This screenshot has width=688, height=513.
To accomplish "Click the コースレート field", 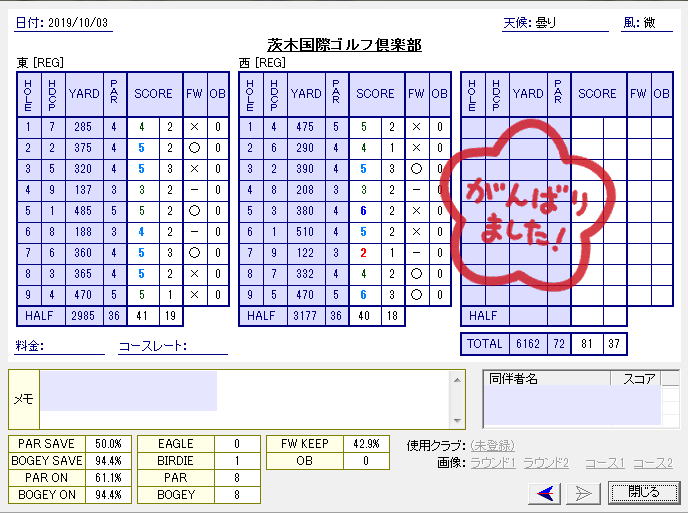I will [x=173, y=346].
